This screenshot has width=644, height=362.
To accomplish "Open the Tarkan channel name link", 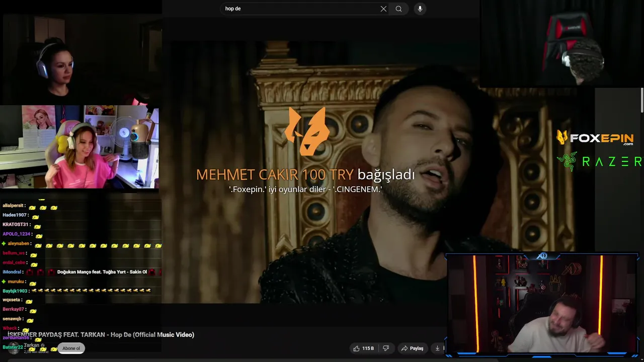I will 32,345.
